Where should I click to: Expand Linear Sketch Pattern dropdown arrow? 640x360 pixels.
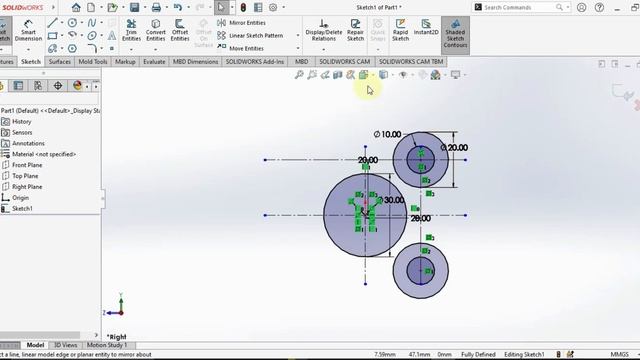[x=298, y=36]
